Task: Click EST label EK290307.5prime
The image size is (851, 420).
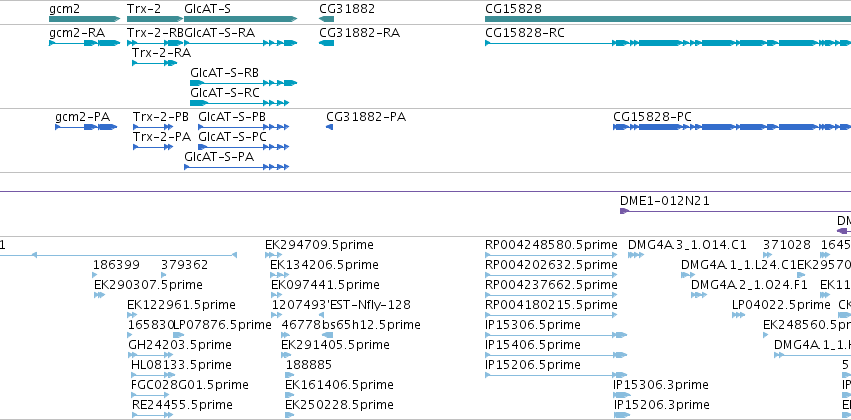Action: [148, 285]
